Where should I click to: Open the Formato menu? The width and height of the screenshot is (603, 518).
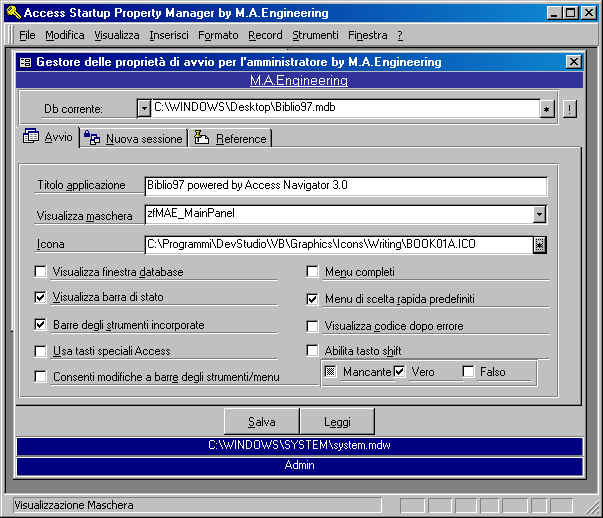[218, 35]
